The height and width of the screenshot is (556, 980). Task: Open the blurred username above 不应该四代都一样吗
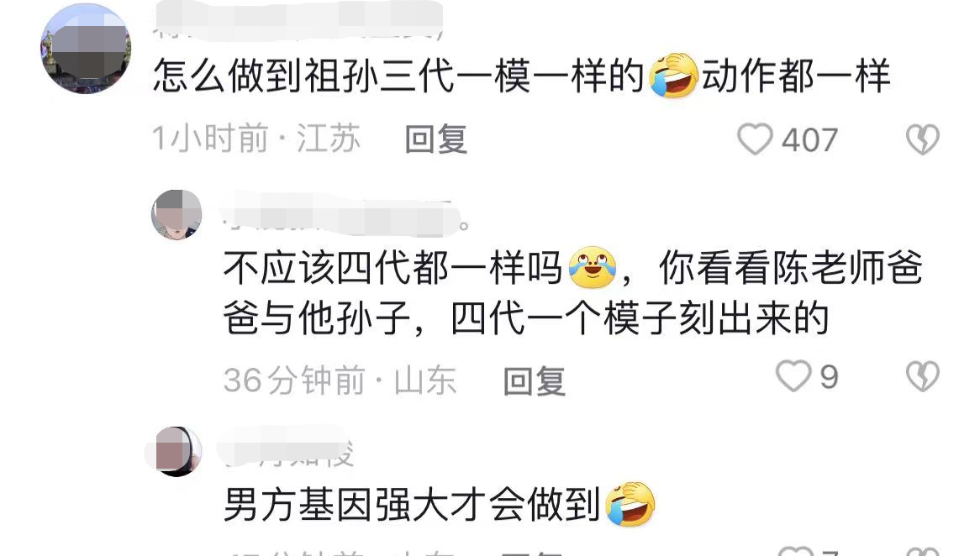pos(345,216)
